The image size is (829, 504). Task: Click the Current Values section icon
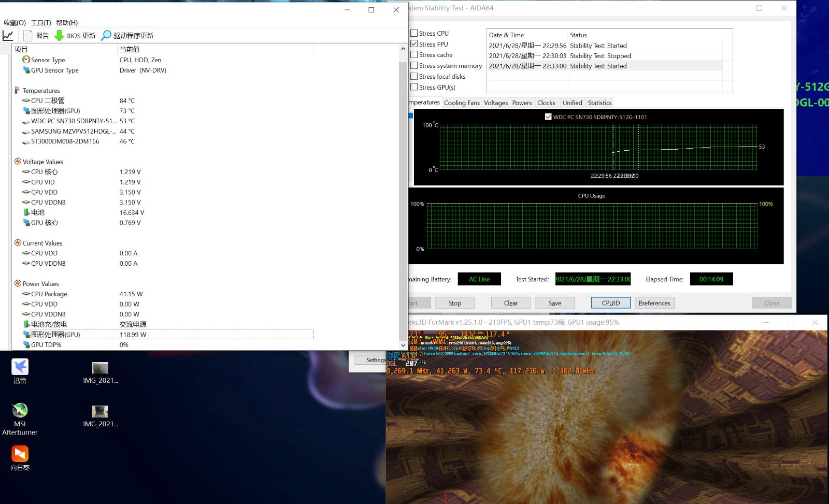[18, 243]
